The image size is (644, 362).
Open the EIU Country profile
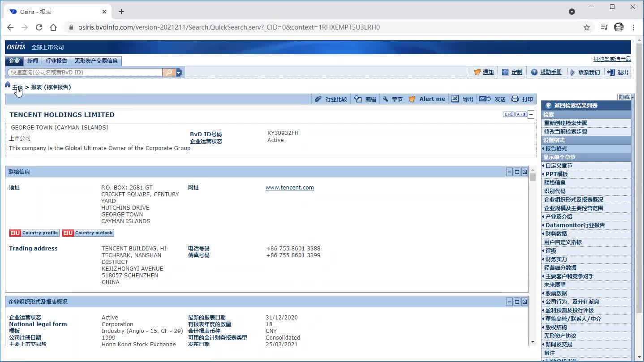click(34, 233)
